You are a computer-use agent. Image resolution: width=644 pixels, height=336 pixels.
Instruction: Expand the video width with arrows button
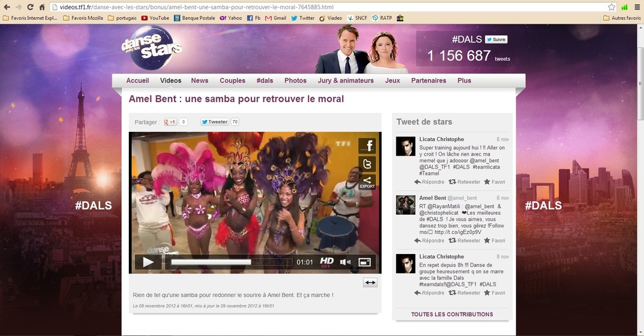(370, 282)
